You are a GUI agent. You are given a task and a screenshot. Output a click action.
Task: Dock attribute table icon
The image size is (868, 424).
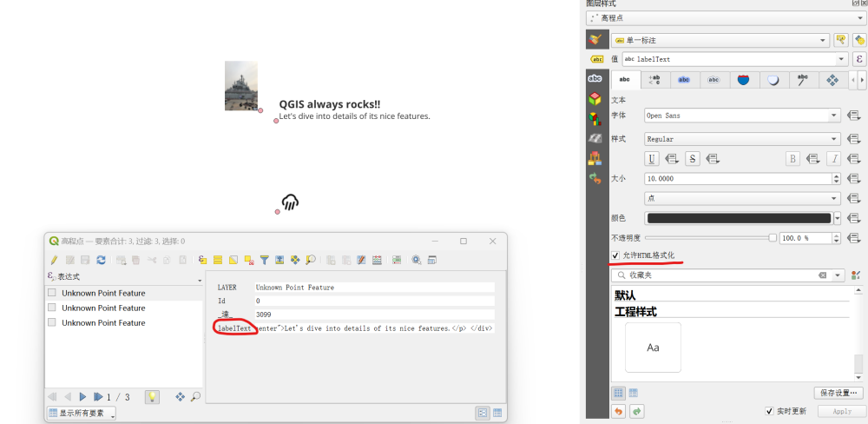(x=432, y=260)
